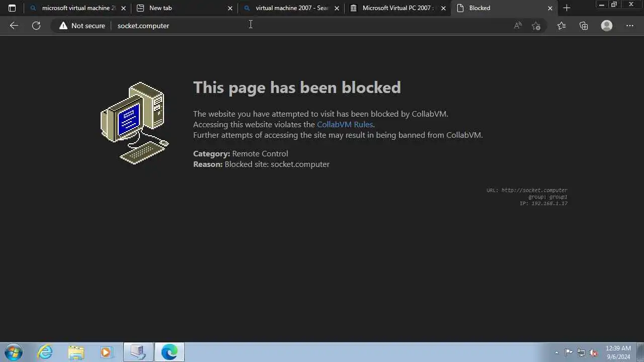Close the New tab tab
The height and width of the screenshot is (362, 644).
coord(230,8)
